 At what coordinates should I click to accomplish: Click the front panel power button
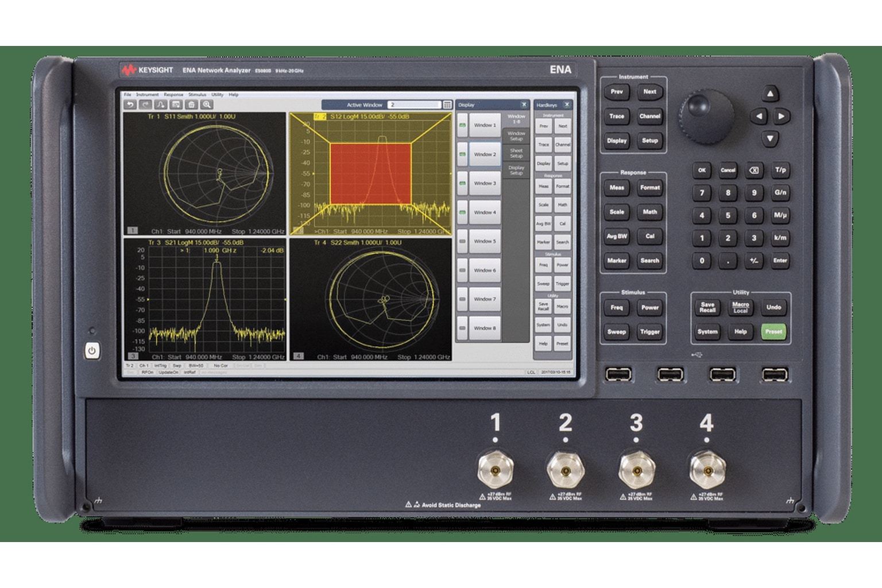92,350
